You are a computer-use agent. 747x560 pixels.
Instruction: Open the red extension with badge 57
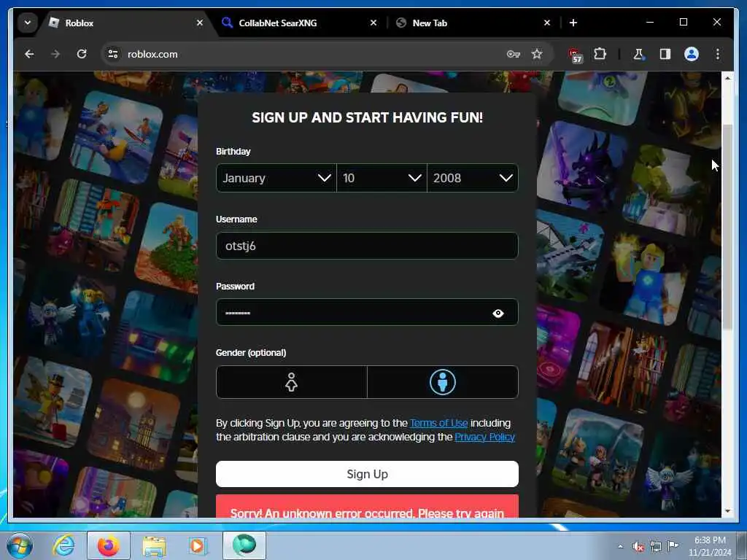click(x=576, y=55)
